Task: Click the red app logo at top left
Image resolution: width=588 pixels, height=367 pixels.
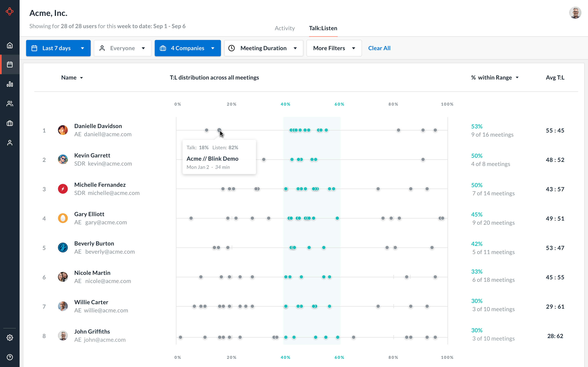Action: 10,11
